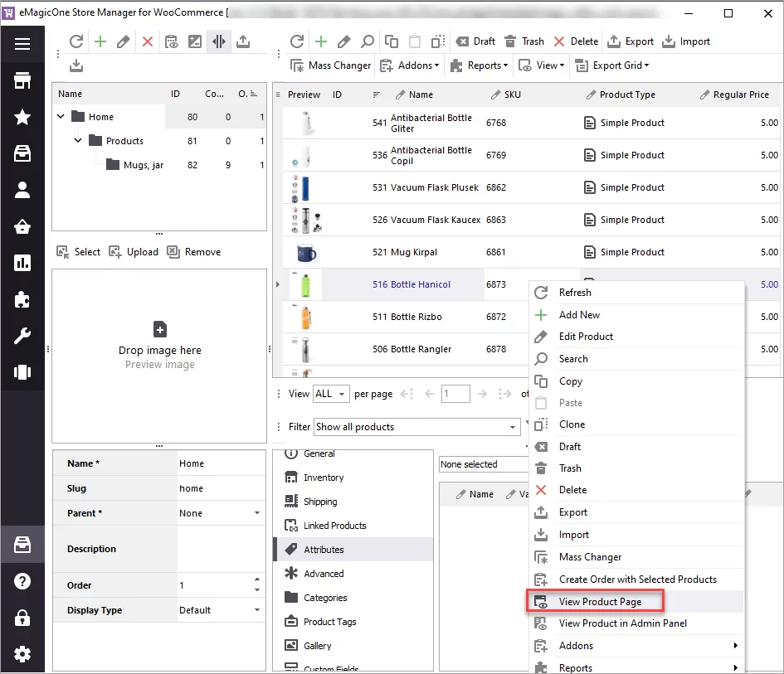Open the Tools wrench icon in sidebar
Screen dimensions: 784x674
22,336
